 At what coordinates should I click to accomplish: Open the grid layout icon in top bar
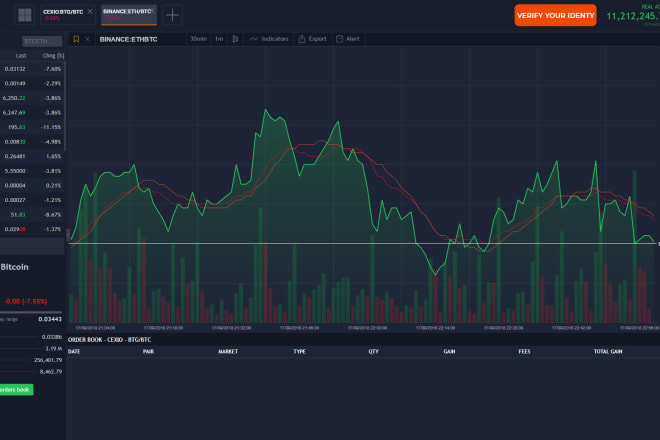[x=25, y=15]
